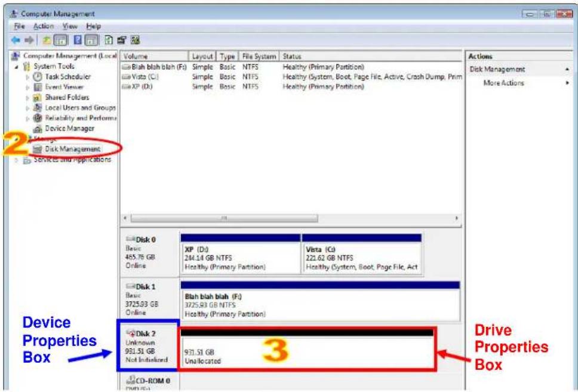
Task: Click the Disk 0 465.76 GB label
Action: [140, 257]
